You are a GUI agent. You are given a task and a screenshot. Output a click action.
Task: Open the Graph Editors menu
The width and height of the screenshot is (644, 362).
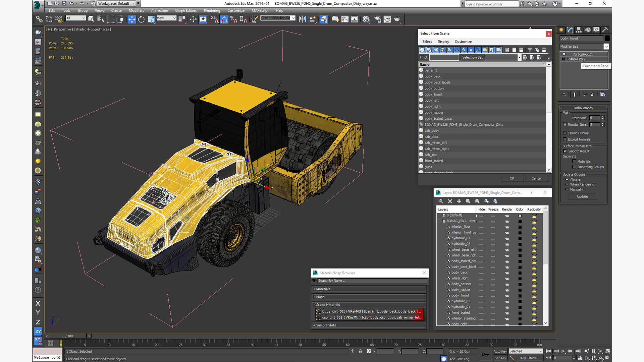tap(186, 11)
